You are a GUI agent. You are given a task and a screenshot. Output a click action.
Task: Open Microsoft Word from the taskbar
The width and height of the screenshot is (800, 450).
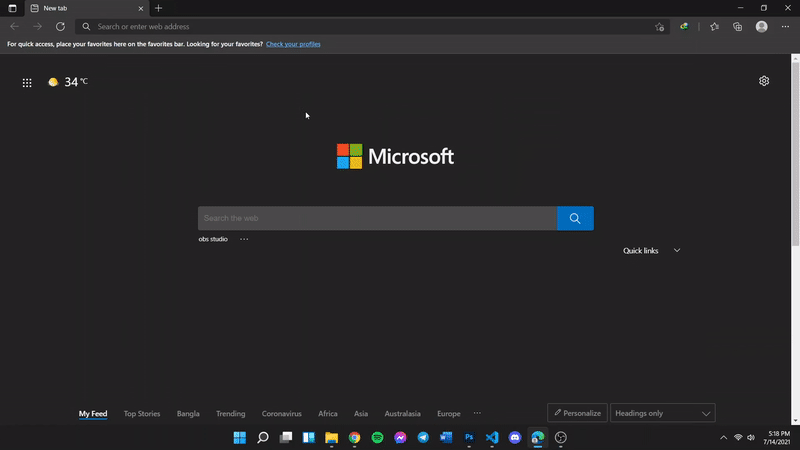click(x=446, y=437)
